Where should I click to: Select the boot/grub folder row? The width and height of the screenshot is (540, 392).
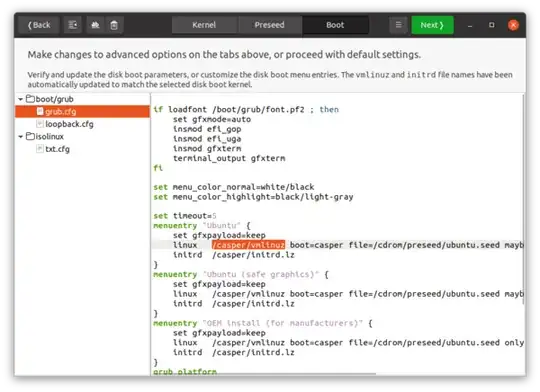[82, 99]
